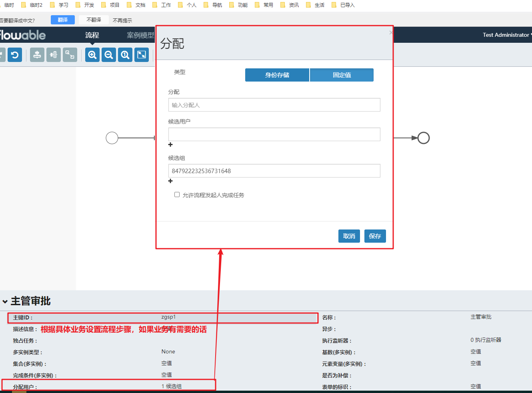Open the 资讯 bookmark folder
This screenshot has width=532, height=393.
coord(290,5)
